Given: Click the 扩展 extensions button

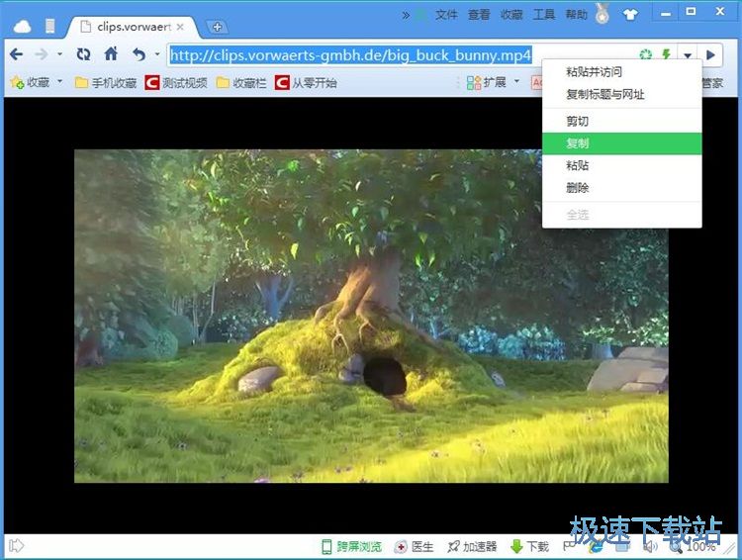Looking at the screenshot, I should 486,82.
